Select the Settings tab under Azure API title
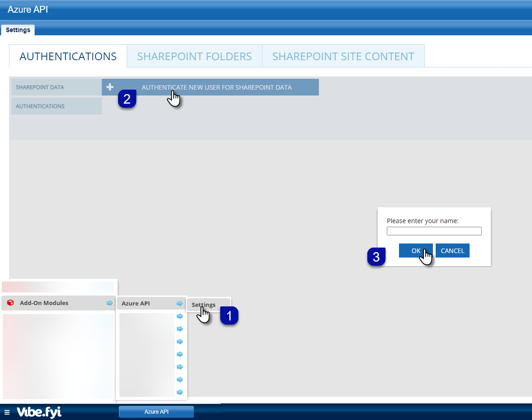Image resolution: width=532 pixels, height=420 pixels. (18, 30)
